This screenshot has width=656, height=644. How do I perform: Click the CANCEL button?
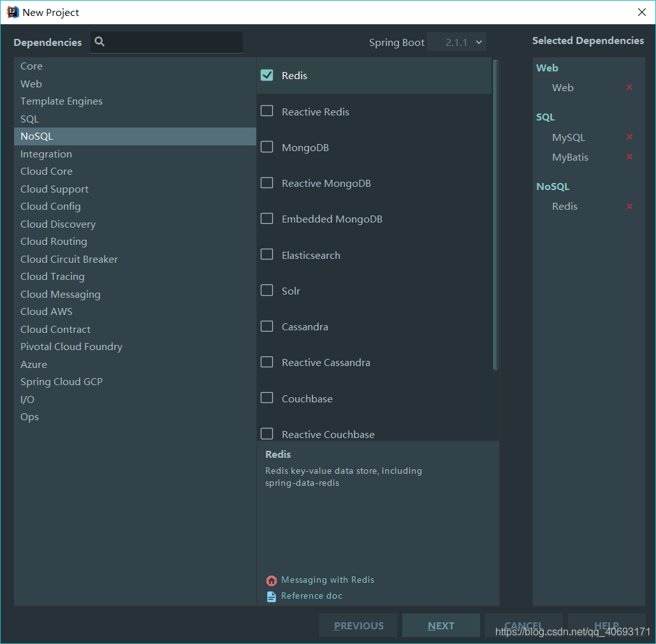click(523, 626)
